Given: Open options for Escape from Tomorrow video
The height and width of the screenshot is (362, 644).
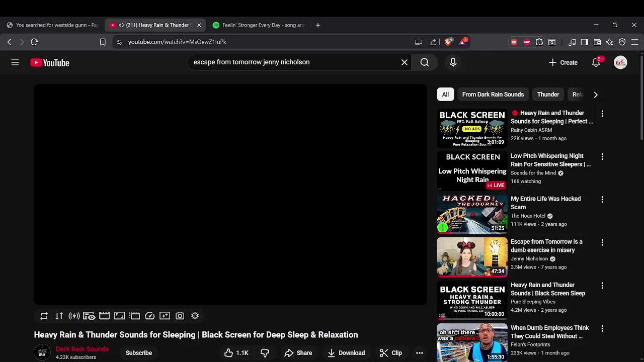Looking at the screenshot, I should 602,242.
